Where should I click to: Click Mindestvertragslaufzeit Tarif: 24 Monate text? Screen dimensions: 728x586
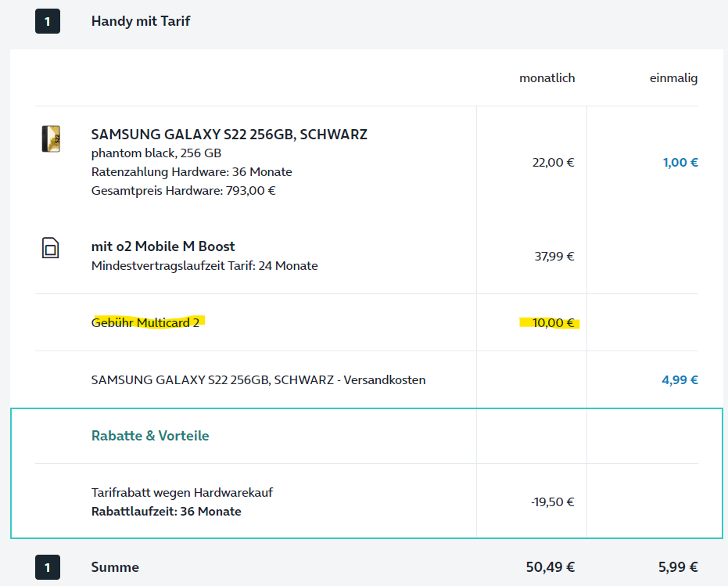pos(204,266)
